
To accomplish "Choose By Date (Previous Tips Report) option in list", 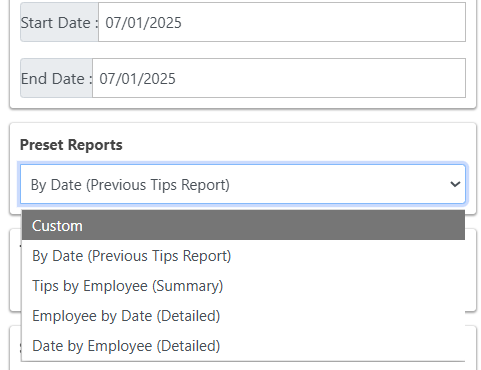I will point(243,256).
